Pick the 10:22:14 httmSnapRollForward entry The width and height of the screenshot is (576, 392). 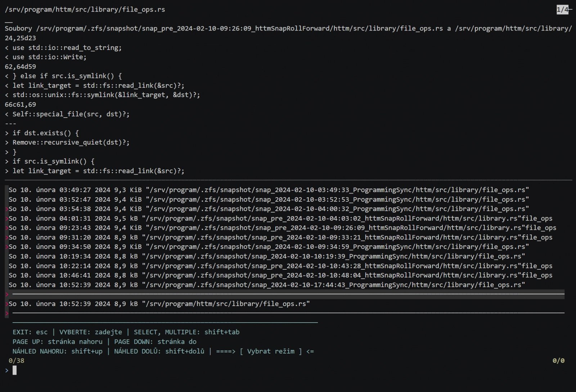click(280, 266)
